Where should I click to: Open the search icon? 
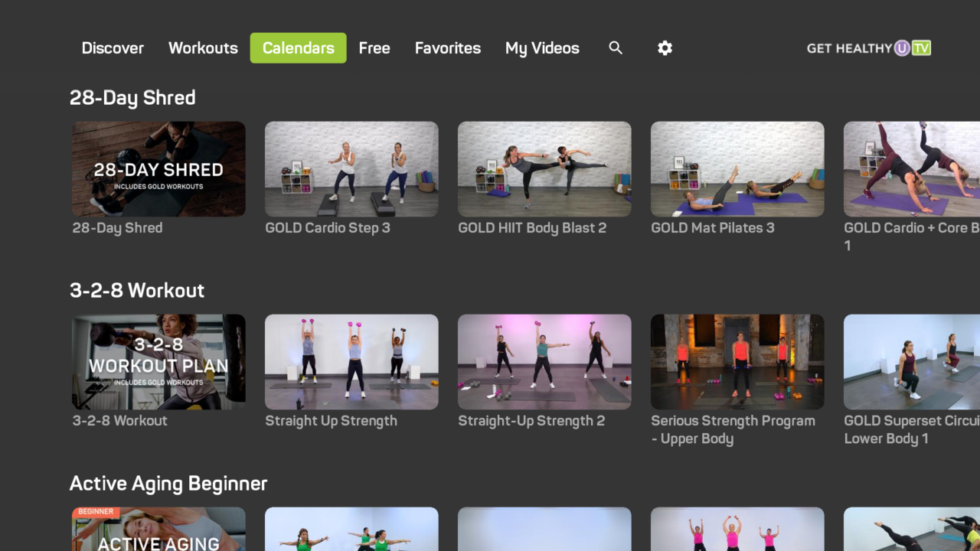coord(616,47)
